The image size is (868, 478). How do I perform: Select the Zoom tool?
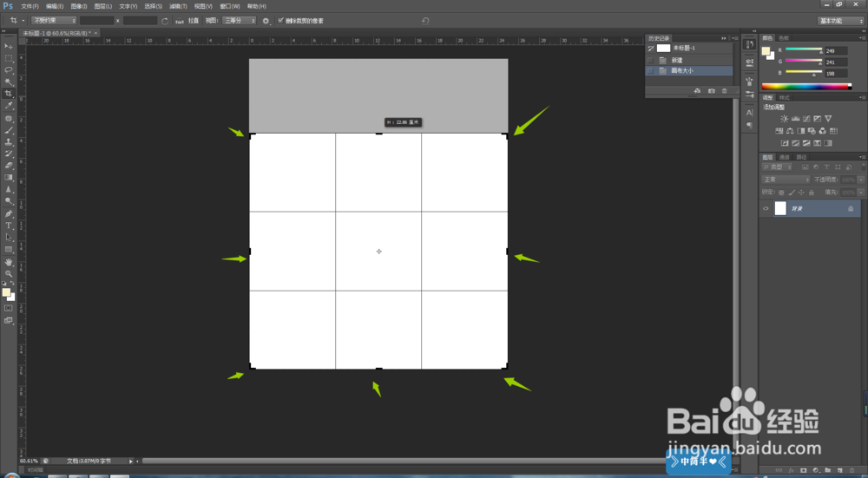click(x=9, y=273)
